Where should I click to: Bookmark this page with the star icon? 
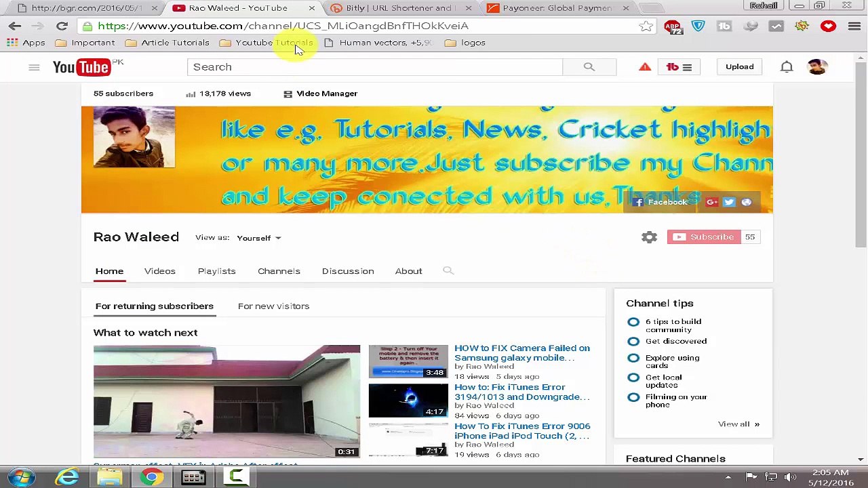[646, 26]
